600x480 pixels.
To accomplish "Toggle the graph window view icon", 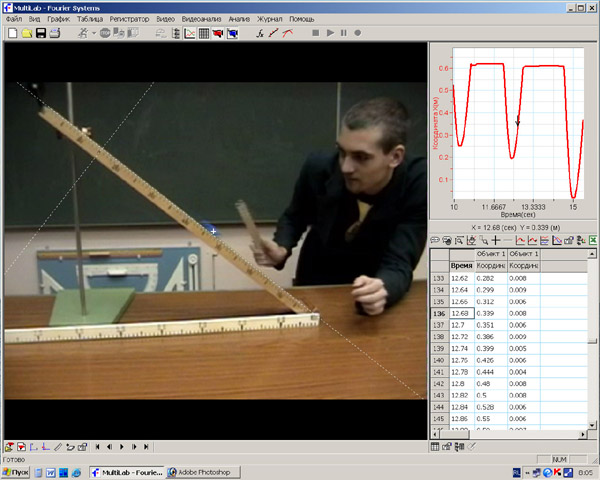I will pyautogui.click(x=189, y=33).
